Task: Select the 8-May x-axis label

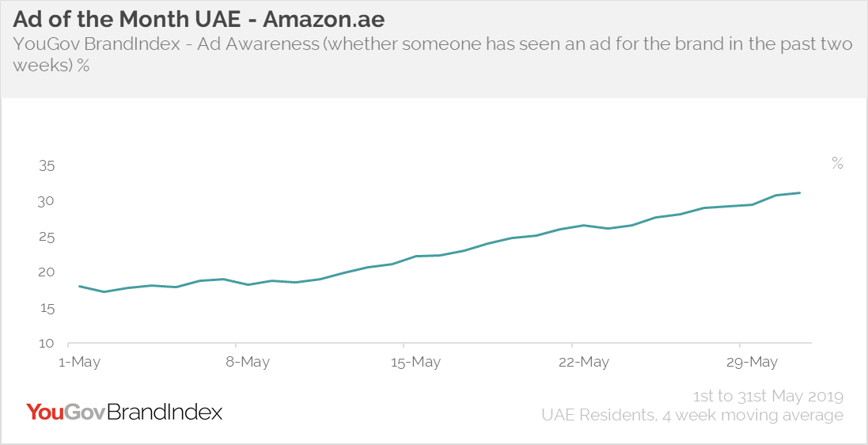Action: tap(248, 363)
